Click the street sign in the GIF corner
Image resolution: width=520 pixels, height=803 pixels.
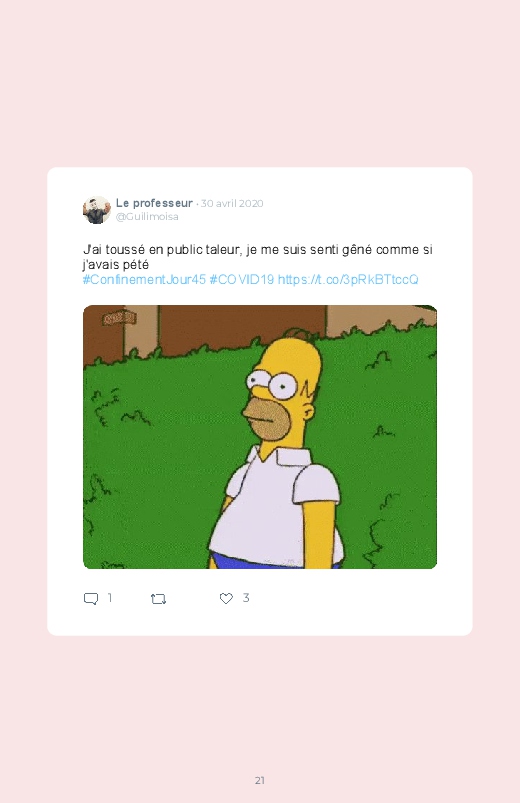tap(119, 318)
